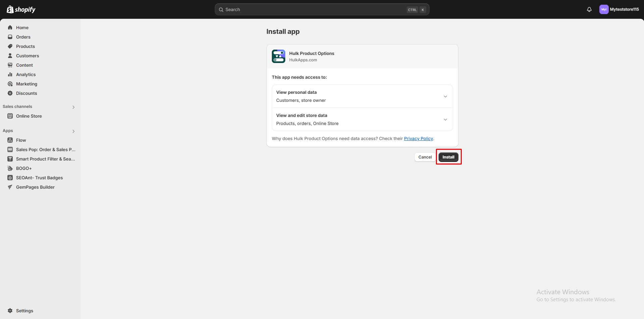This screenshot has width=644, height=319.
Task: Open the Privacy Policy link
Action: [418, 138]
